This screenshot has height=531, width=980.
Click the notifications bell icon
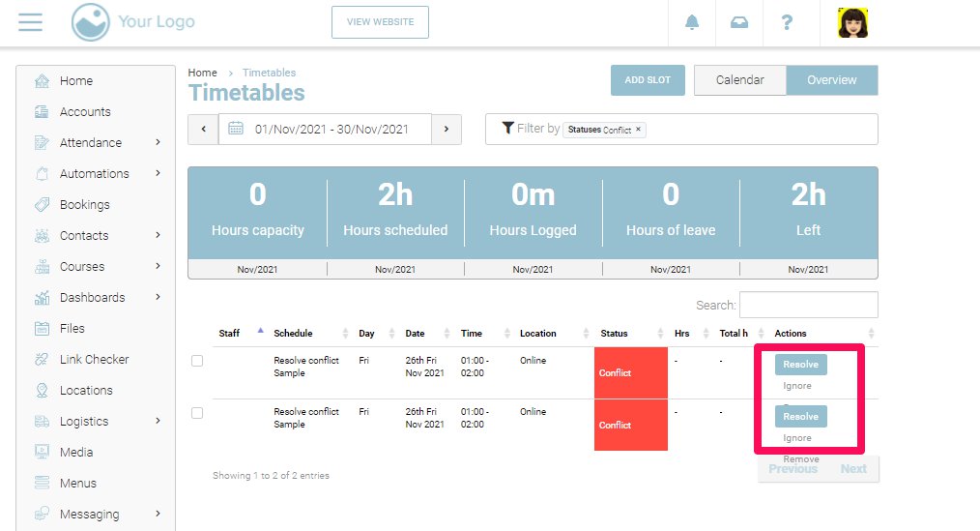click(x=692, y=23)
